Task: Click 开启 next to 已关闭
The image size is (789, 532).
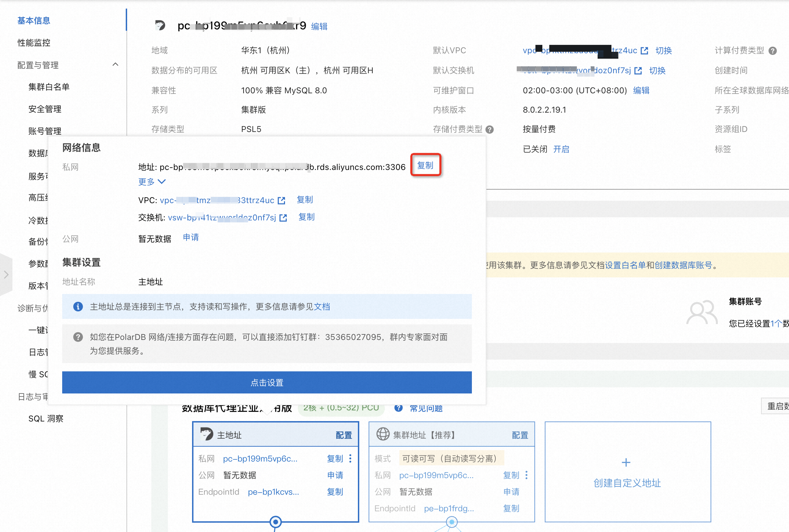Action: pyautogui.click(x=561, y=149)
